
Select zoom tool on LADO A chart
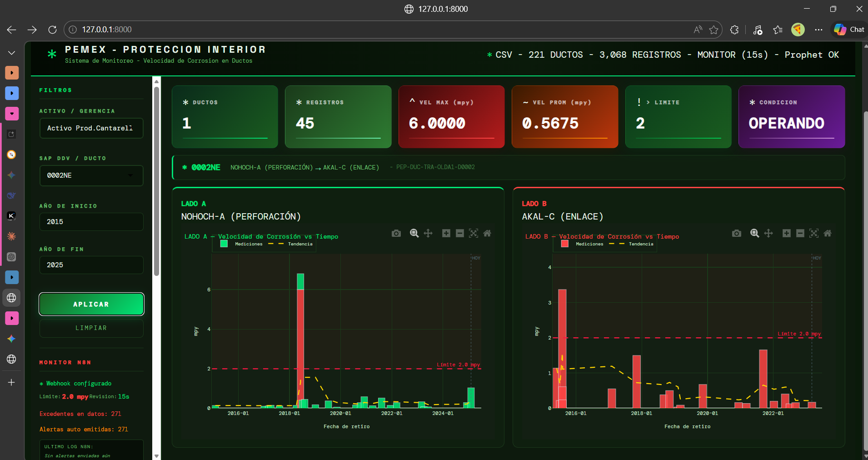pos(414,233)
